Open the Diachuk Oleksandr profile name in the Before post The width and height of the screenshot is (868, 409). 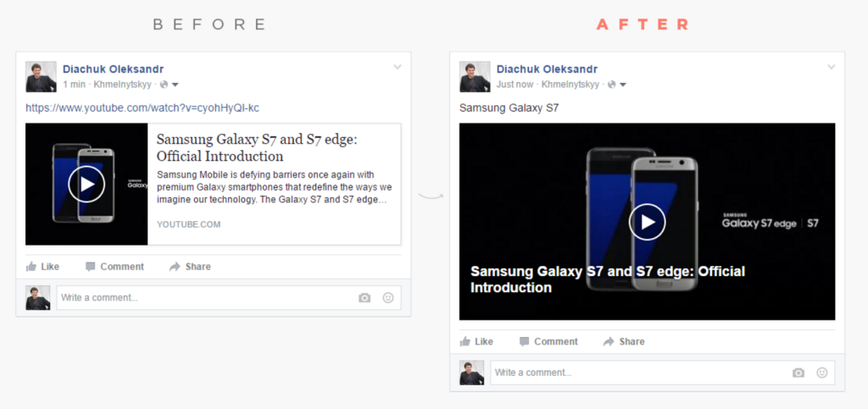coord(113,69)
